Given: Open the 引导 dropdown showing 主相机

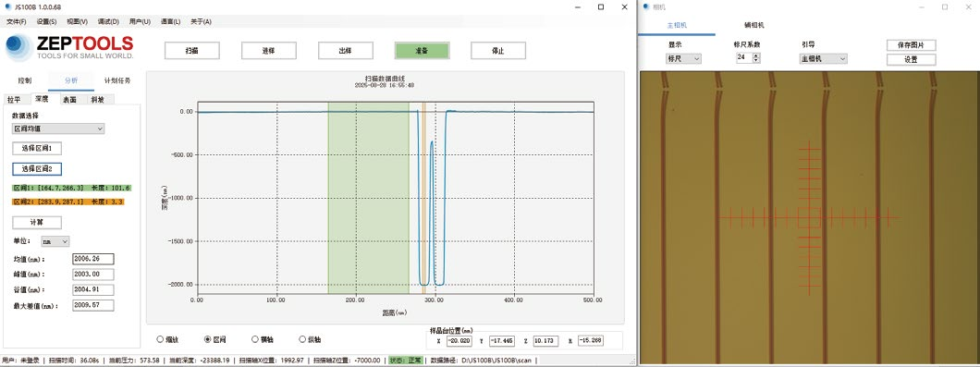Looking at the screenshot, I should pos(824,59).
